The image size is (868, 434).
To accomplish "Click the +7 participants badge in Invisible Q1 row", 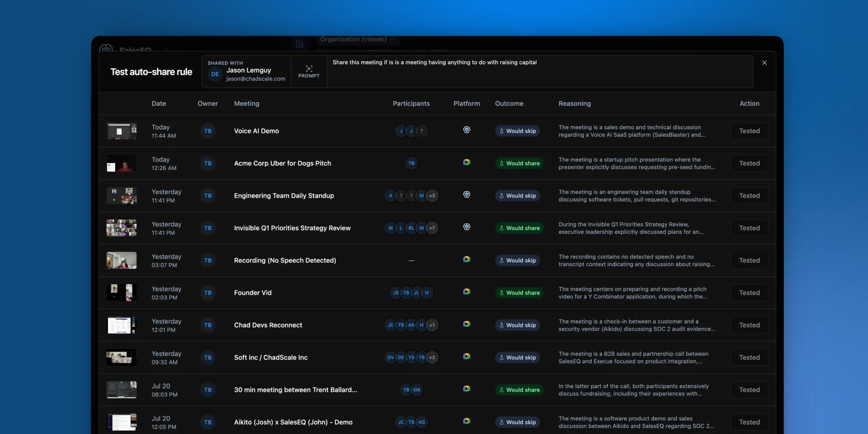I will [x=432, y=228].
